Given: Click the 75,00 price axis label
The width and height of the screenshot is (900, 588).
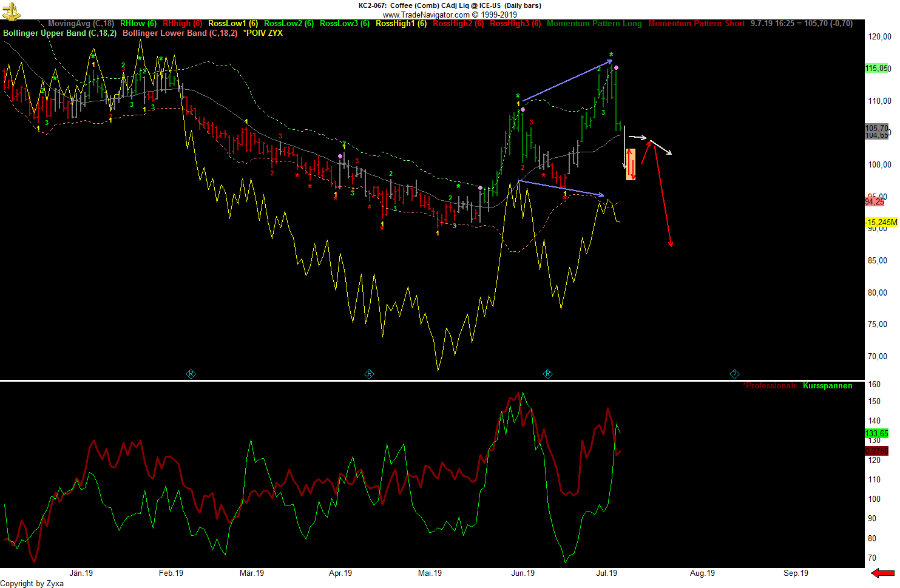Looking at the screenshot, I should coord(878,325).
